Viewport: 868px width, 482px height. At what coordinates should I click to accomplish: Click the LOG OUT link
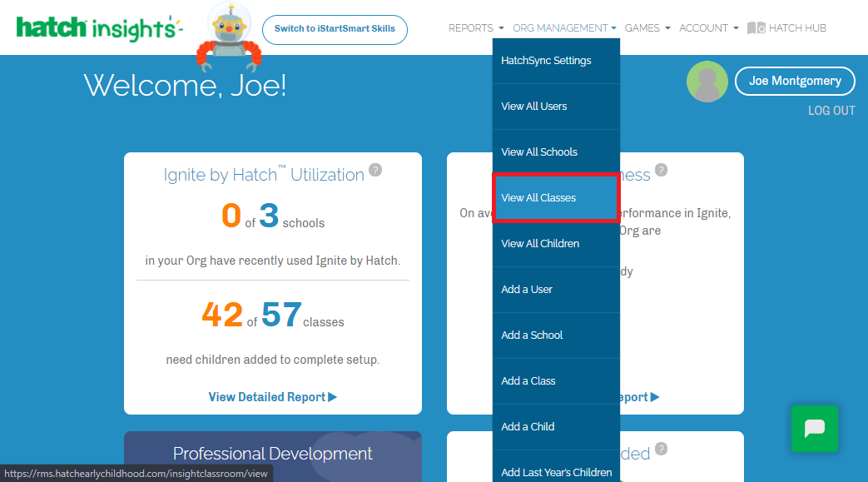[831, 111]
